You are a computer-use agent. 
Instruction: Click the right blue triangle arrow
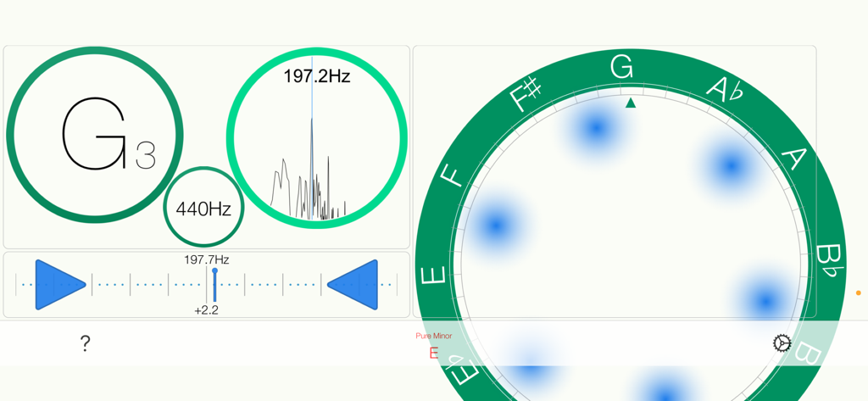pos(353,284)
